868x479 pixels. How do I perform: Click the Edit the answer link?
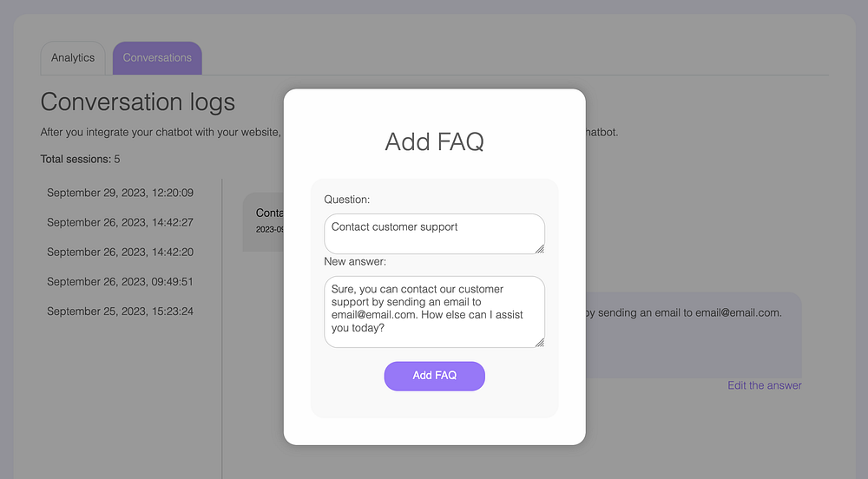(764, 385)
